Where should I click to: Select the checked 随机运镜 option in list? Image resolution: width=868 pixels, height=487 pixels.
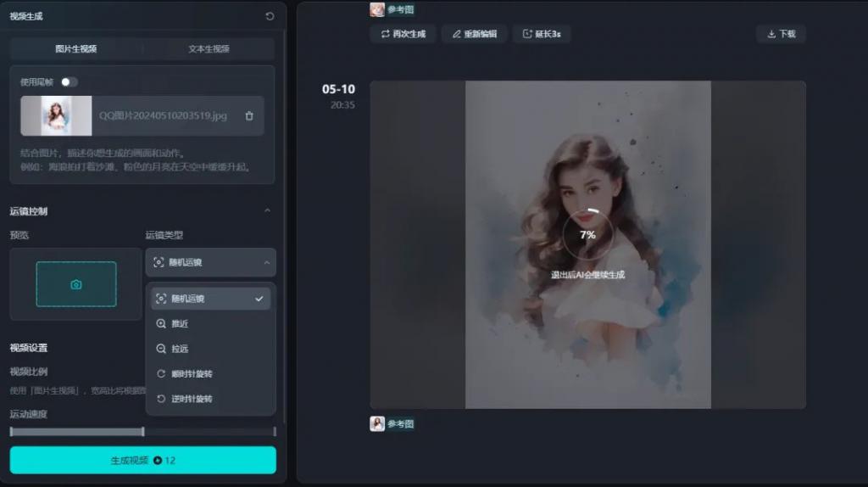[x=210, y=299]
